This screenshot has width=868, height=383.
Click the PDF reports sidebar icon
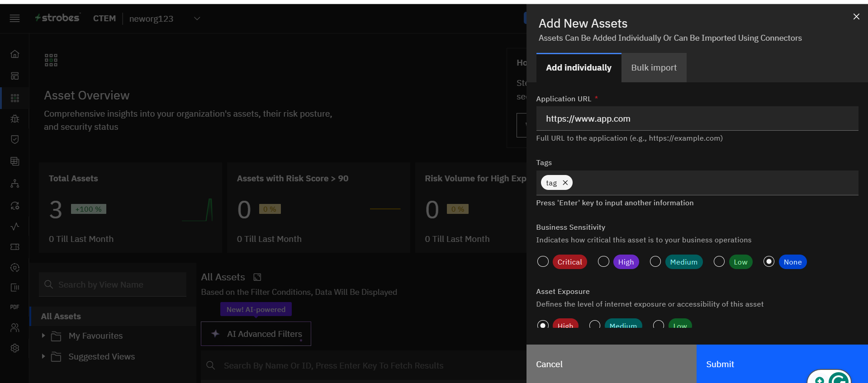click(15, 307)
